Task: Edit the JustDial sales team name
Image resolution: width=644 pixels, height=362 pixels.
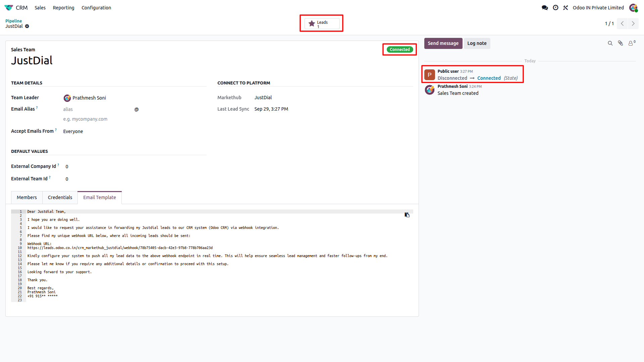Action: [x=32, y=60]
